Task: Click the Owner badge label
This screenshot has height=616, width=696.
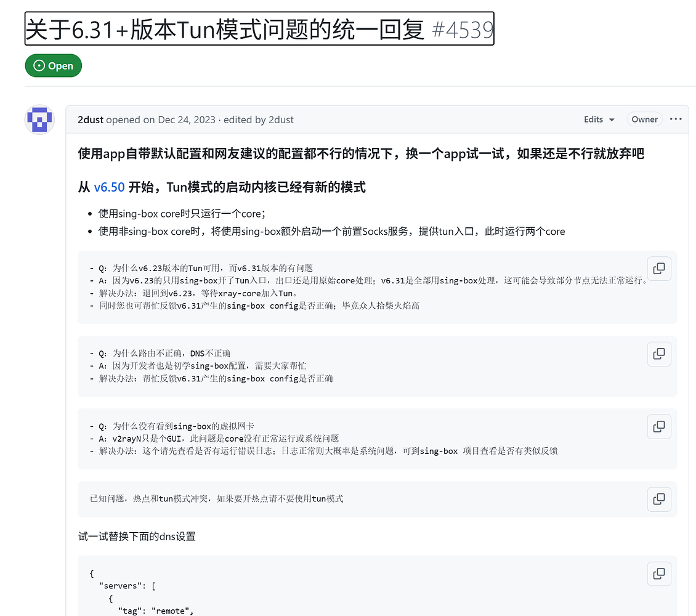Action: [x=644, y=120]
